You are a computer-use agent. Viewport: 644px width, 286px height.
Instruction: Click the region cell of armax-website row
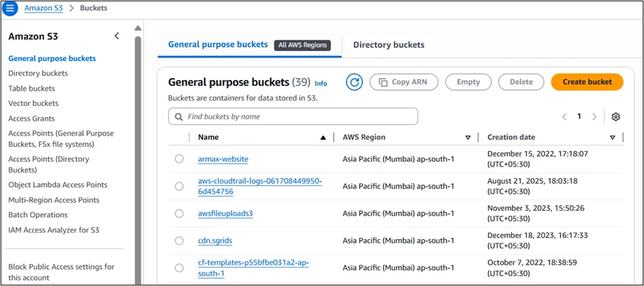(398, 159)
